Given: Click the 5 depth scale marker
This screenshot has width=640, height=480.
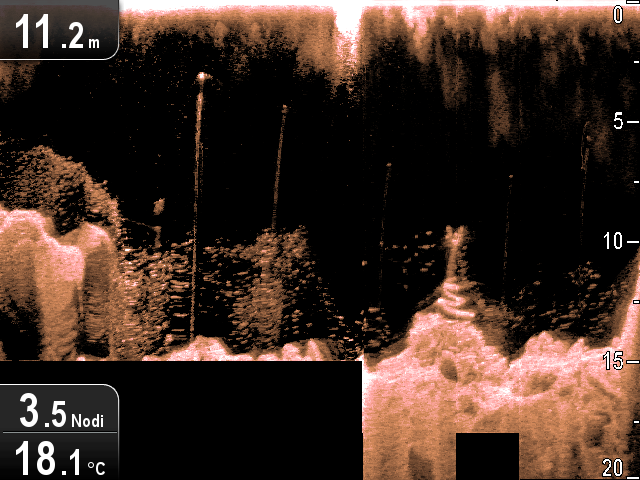Looking at the screenshot, I should click(619, 122).
